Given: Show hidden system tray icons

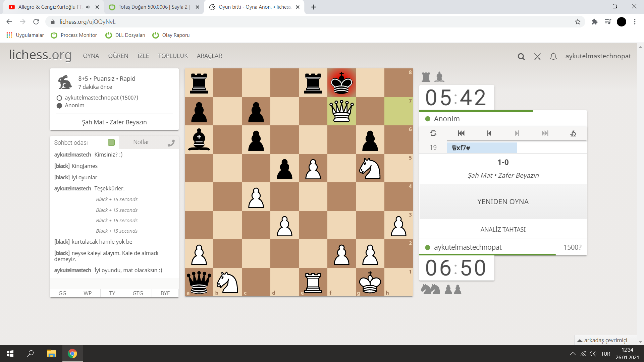Looking at the screenshot, I should point(573,354).
